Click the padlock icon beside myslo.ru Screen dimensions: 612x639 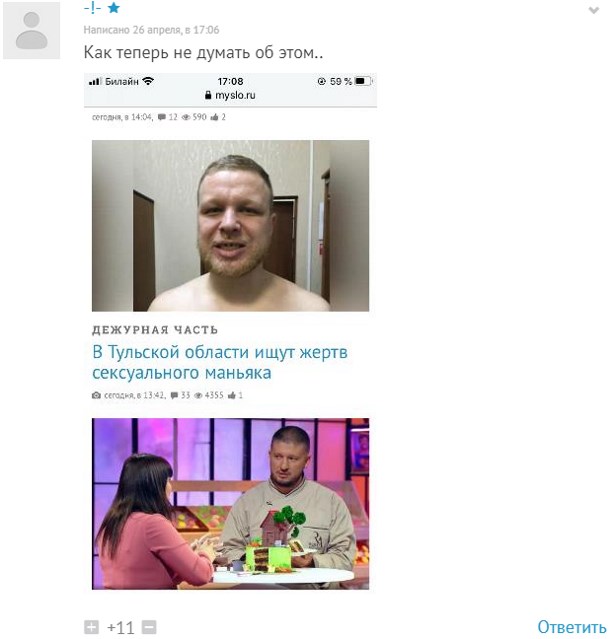click(208, 95)
